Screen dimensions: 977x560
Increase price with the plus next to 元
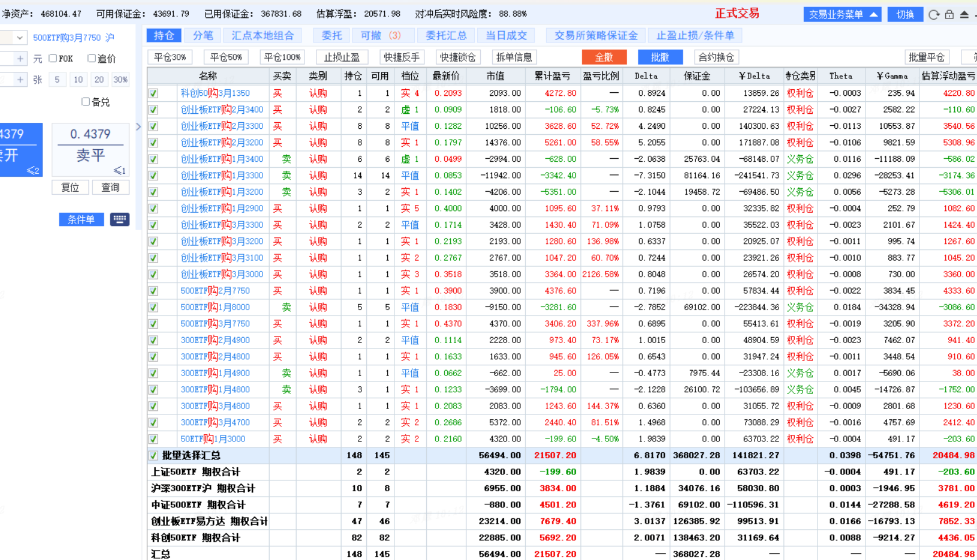20,59
